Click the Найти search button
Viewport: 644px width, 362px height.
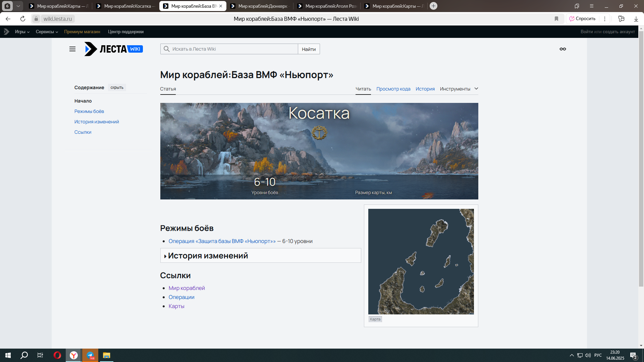[x=309, y=49]
